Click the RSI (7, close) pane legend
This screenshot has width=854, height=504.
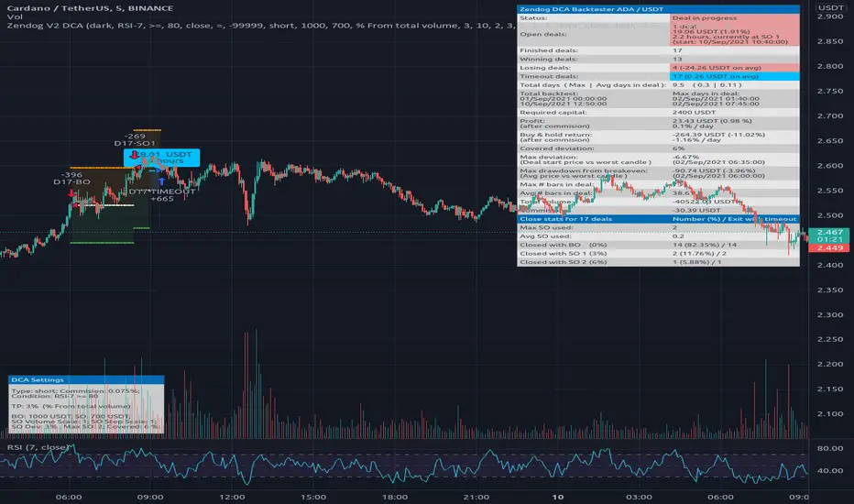click(29, 449)
